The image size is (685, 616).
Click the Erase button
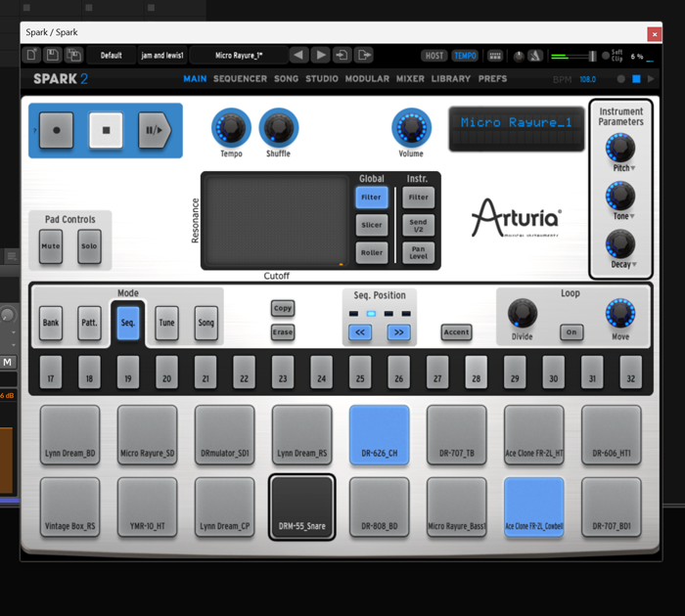tap(282, 332)
